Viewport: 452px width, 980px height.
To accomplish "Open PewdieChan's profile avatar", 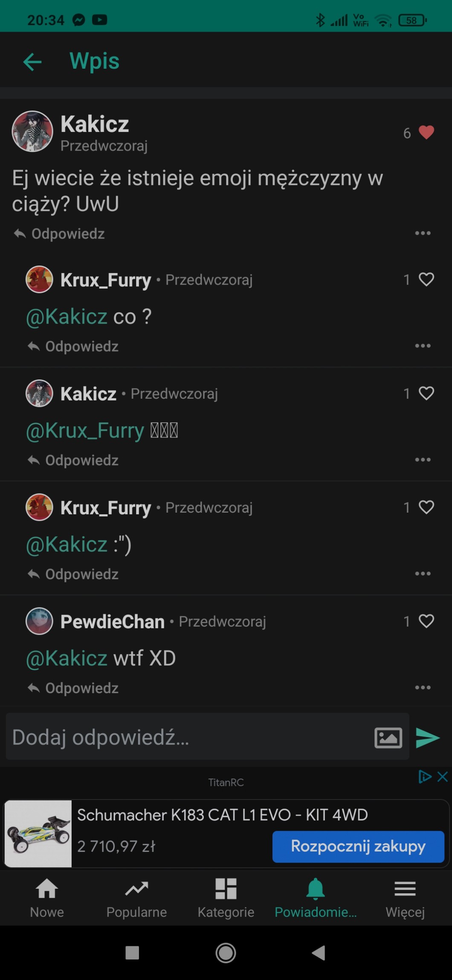I will [x=39, y=621].
